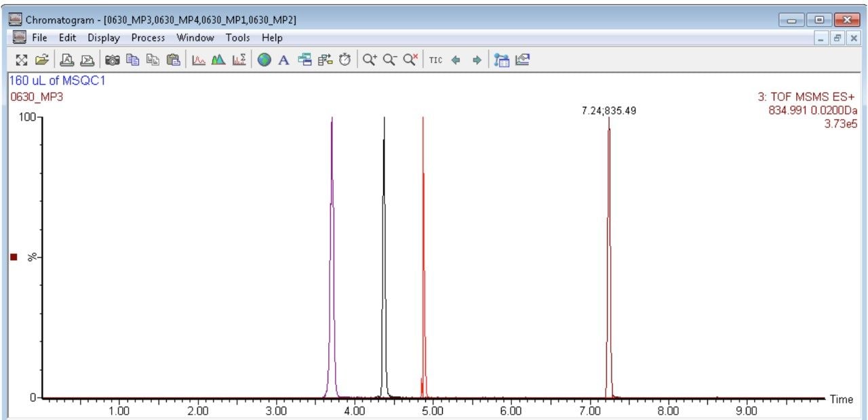Click the magnifier zoom in icon
This screenshot has height=420, width=868.
click(x=369, y=60)
